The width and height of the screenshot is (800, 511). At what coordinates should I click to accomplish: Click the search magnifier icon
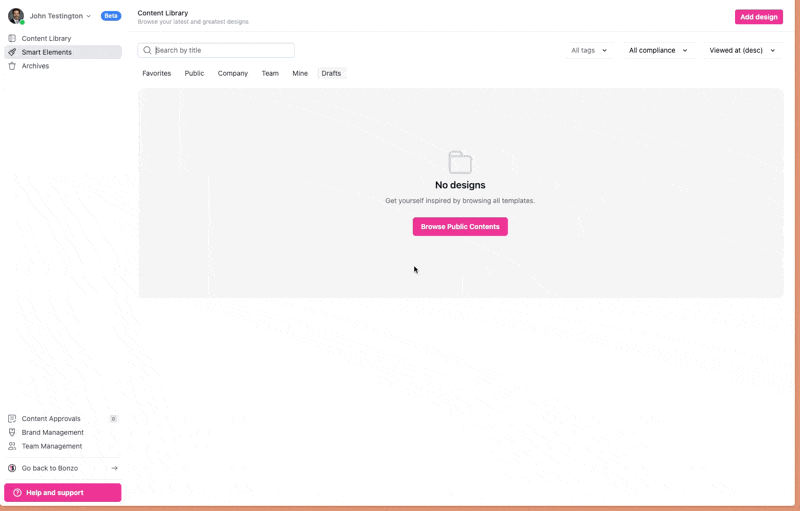point(147,50)
